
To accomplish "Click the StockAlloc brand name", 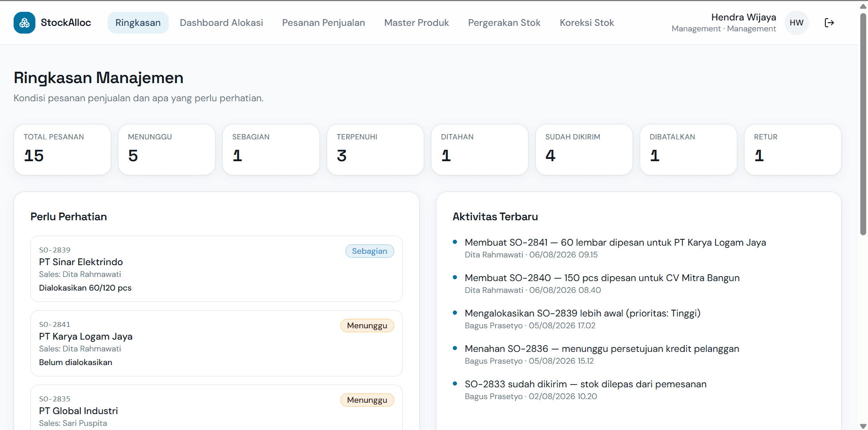I will point(66,23).
